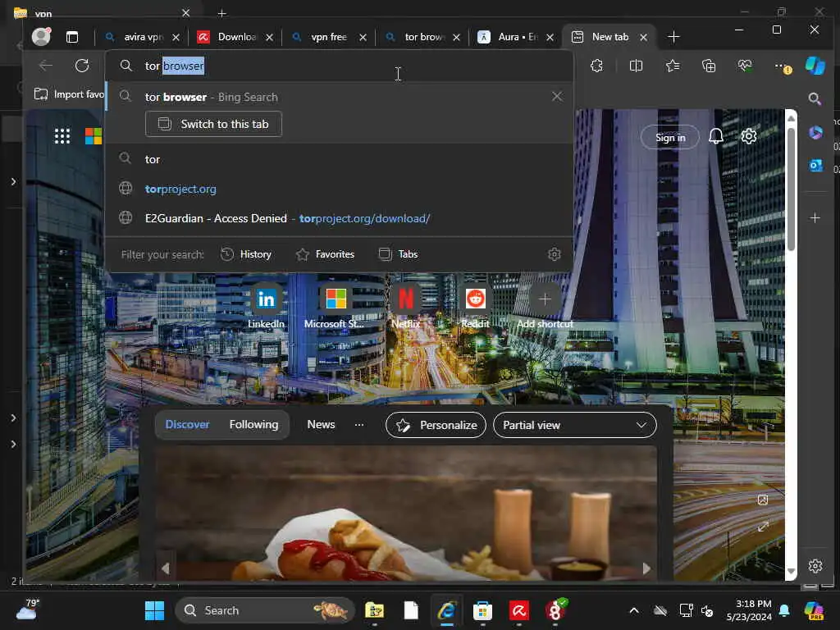The height and width of the screenshot is (630, 840).
Task: Click Import favorites in favorites bar
Action: [x=69, y=94]
